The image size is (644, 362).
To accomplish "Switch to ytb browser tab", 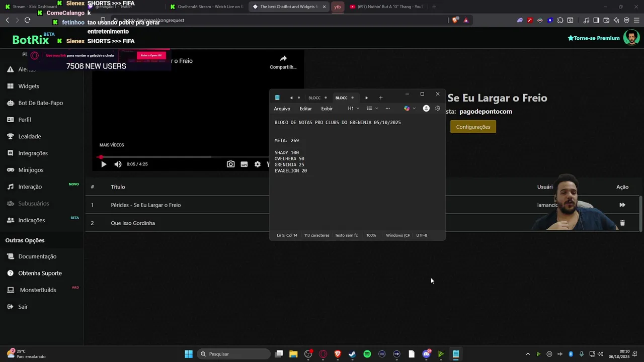I will pyautogui.click(x=338, y=7).
